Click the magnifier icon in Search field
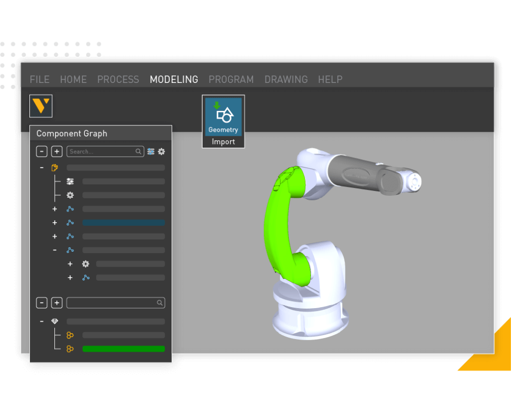511x420 pixels. click(138, 152)
